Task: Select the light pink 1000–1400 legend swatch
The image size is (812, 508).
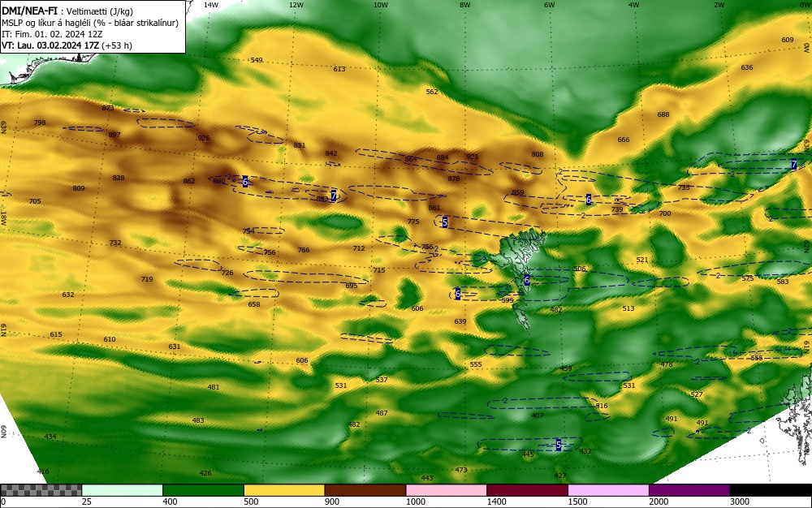Action: [x=447, y=490]
